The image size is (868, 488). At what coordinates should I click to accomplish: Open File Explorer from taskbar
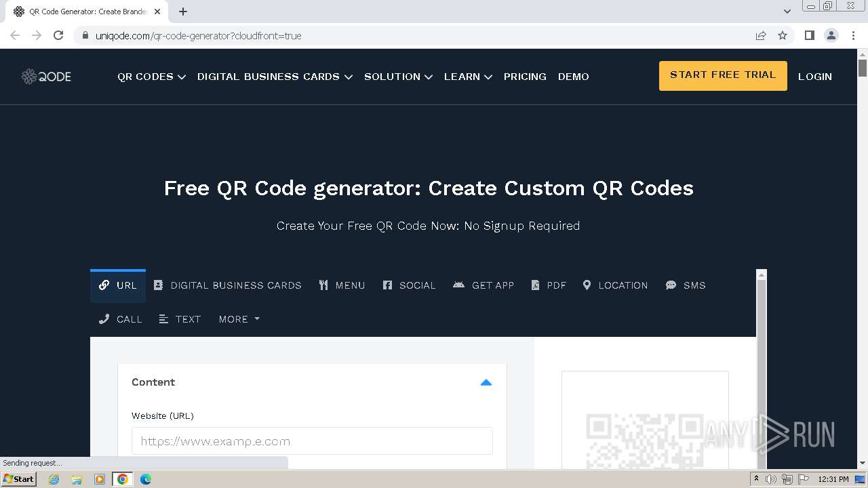77,479
